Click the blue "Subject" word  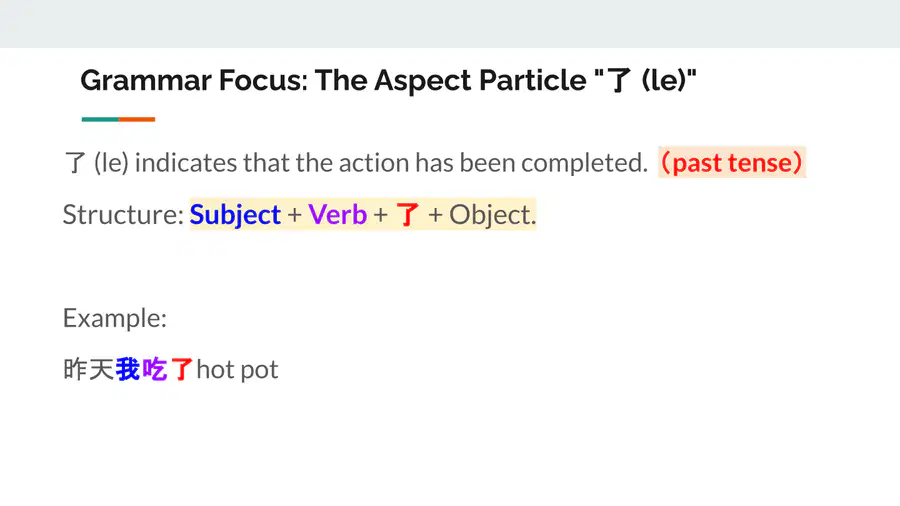235,215
